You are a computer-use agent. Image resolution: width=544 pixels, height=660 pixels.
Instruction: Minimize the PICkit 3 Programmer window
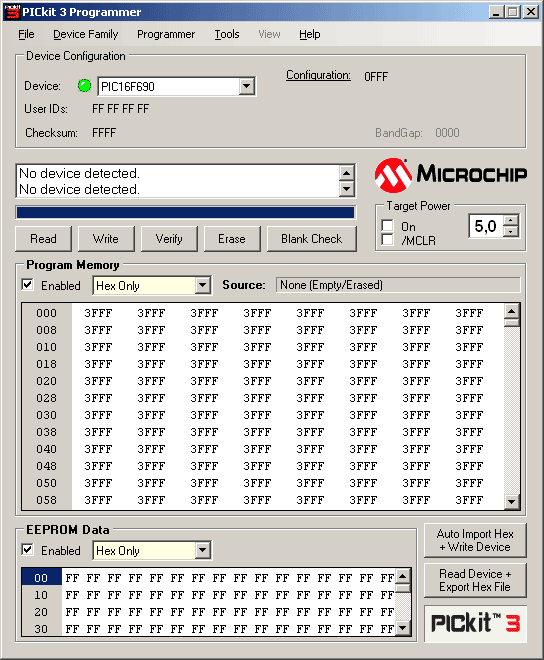click(x=496, y=12)
